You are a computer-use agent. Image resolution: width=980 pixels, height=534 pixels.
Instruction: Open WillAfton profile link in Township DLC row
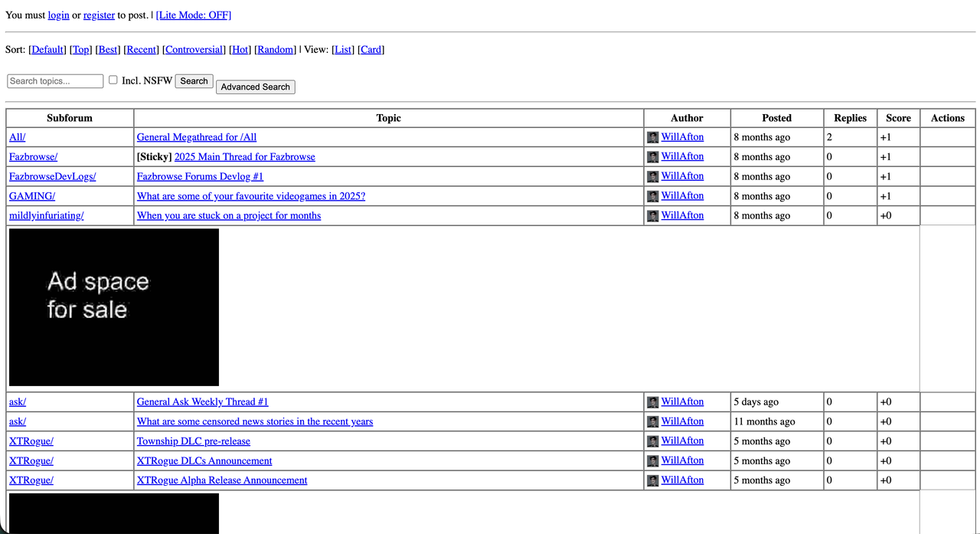[682, 441]
